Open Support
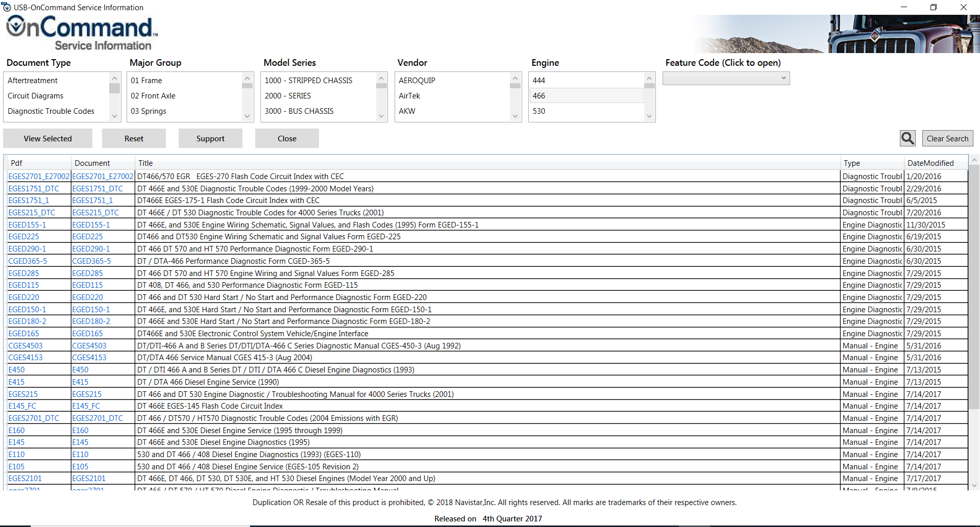 (x=210, y=138)
